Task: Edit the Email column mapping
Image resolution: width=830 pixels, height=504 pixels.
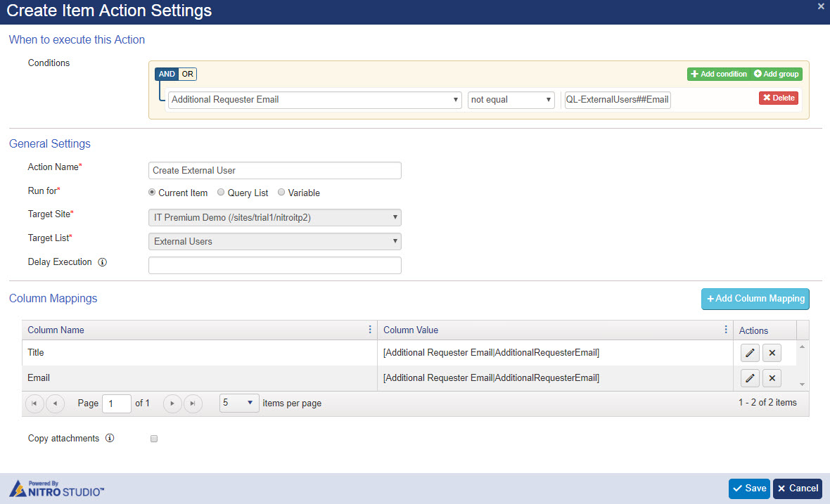Action: click(x=750, y=378)
